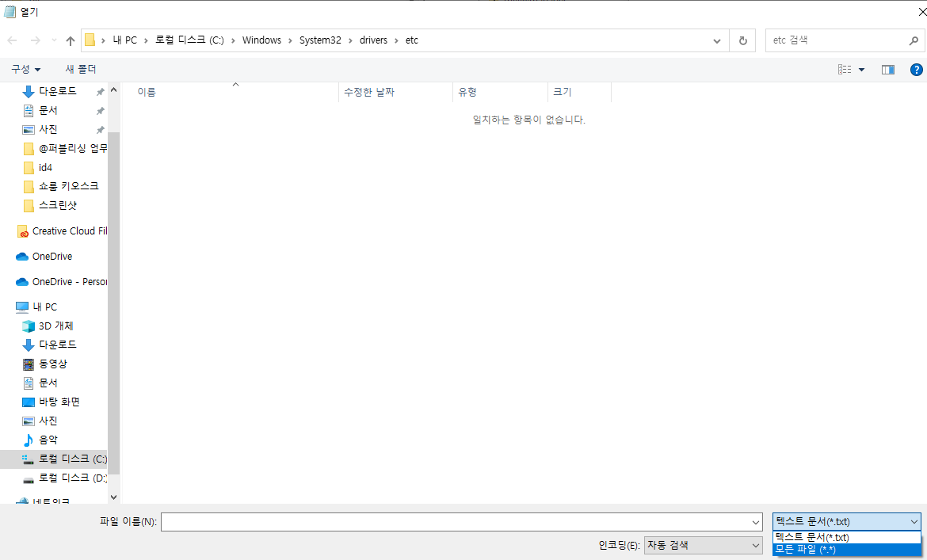The width and height of the screenshot is (927, 560).
Task: Select '로컬 디스크 (C:)' in address path
Action: pyautogui.click(x=190, y=40)
